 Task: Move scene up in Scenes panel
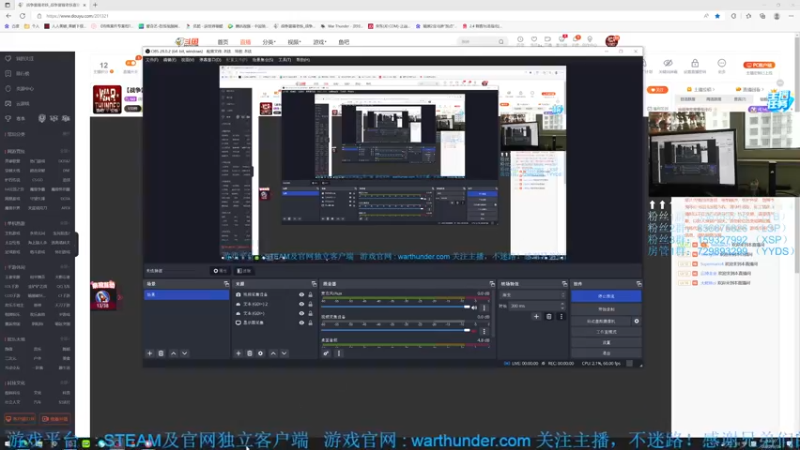click(173, 353)
